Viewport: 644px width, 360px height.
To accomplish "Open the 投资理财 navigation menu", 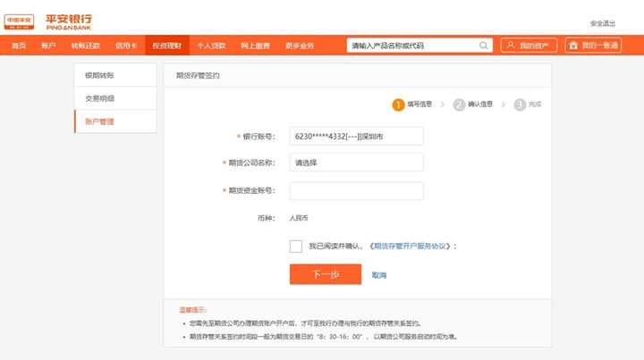I will tap(166, 46).
